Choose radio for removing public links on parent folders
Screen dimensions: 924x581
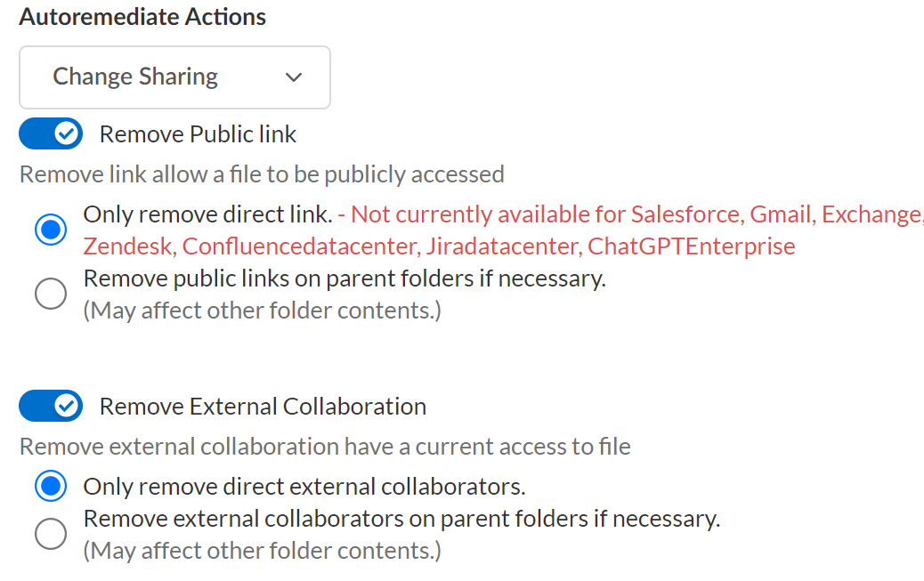(x=51, y=294)
